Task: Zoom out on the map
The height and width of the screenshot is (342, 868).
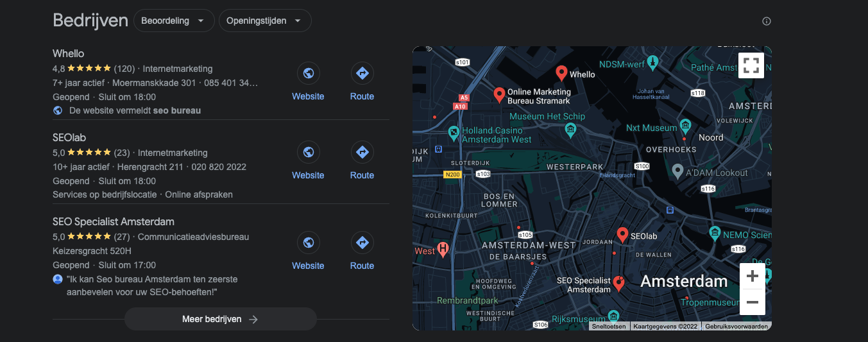Action: pyautogui.click(x=753, y=302)
